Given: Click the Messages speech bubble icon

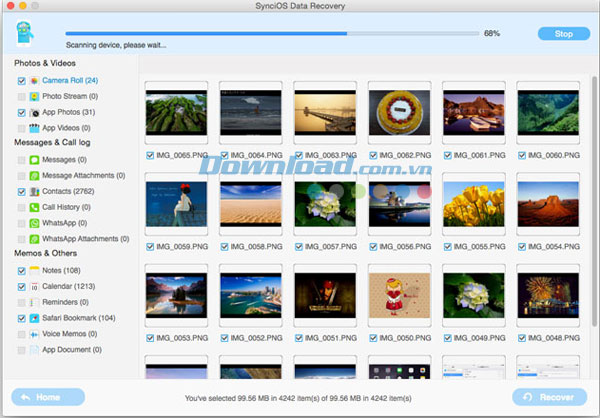Looking at the screenshot, I should point(34,160).
